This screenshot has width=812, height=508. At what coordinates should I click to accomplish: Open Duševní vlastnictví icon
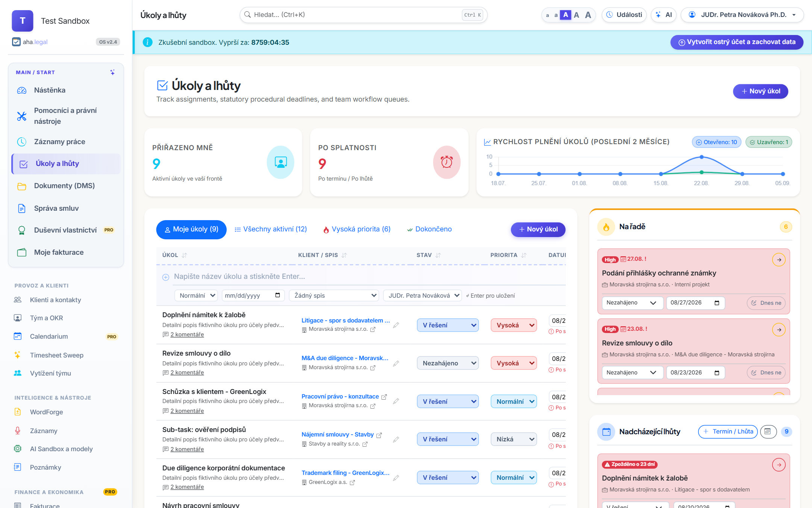click(x=22, y=230)
